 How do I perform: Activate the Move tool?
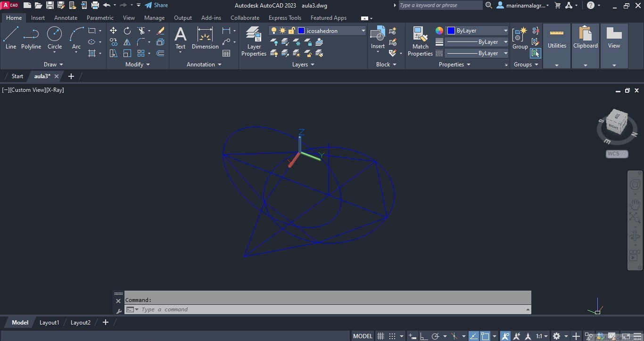pyautogui.click(x=113, y=31)
